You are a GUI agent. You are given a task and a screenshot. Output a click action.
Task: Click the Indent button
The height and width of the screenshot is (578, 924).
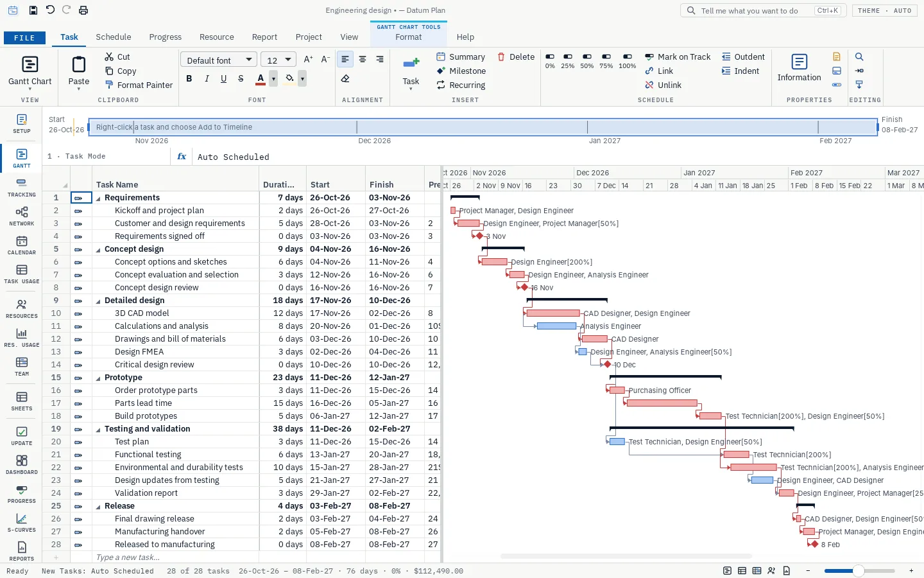[740, 71]
